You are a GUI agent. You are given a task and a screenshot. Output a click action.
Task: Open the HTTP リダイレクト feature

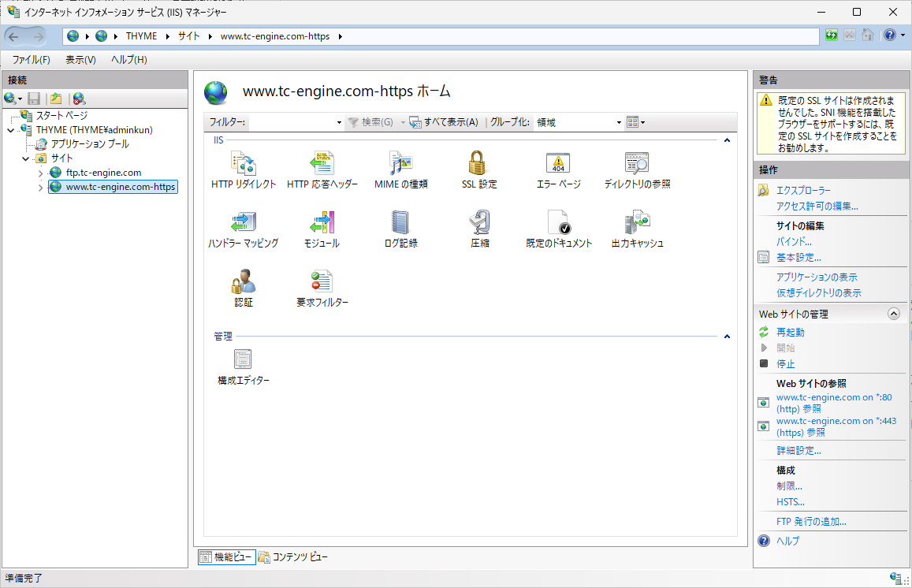click(243, 169)
